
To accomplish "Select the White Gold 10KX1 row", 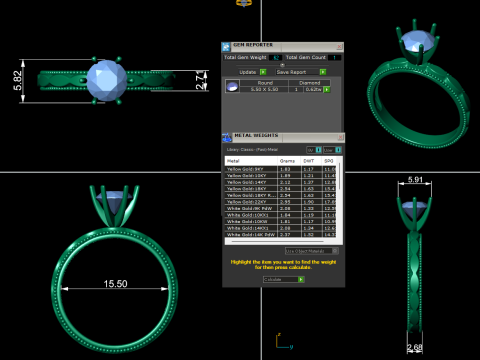I will click(x=281, y=215).
